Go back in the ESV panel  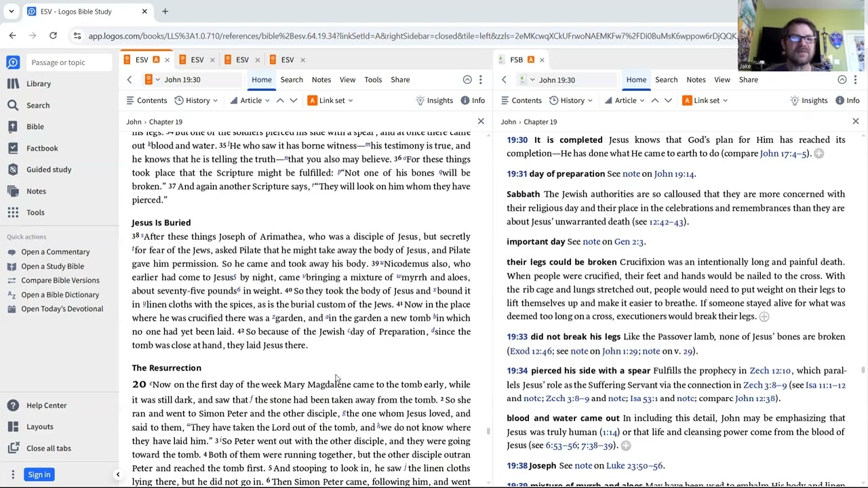click(130, 80)
